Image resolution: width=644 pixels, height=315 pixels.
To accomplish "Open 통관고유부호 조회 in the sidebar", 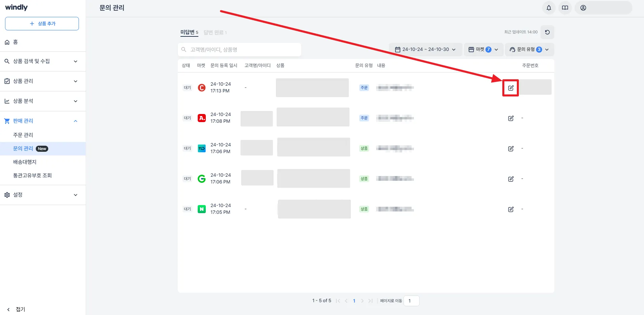I will point(32,175).
